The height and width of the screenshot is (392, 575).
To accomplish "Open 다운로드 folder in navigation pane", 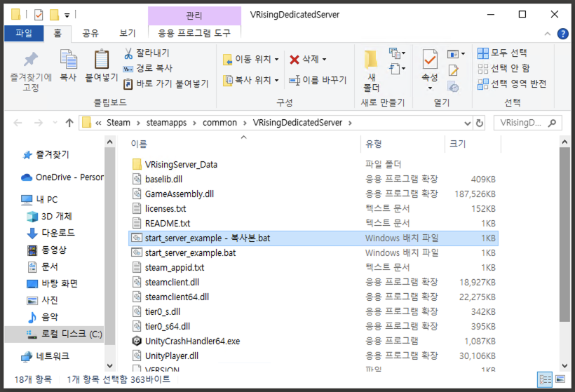I will coord(51,233).
